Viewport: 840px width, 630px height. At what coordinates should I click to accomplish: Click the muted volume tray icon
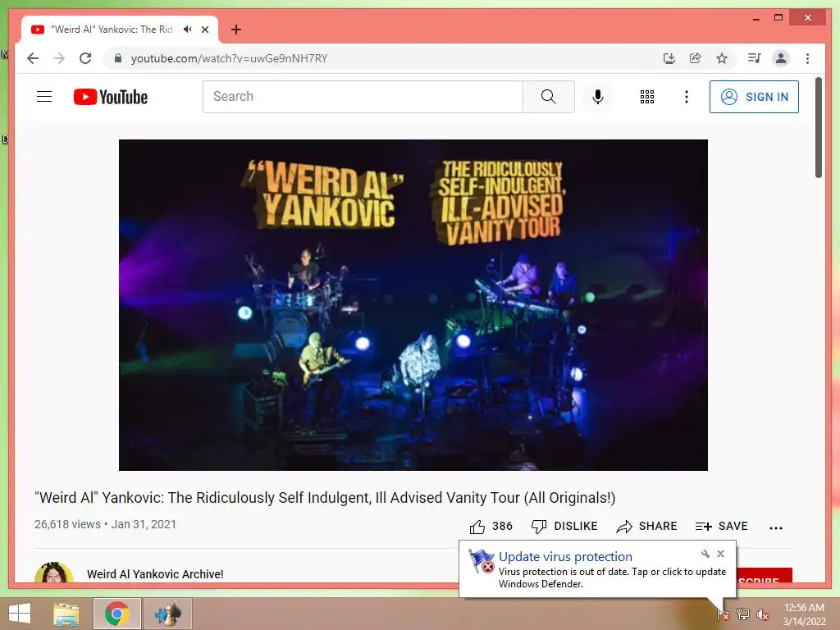[763, 614]
